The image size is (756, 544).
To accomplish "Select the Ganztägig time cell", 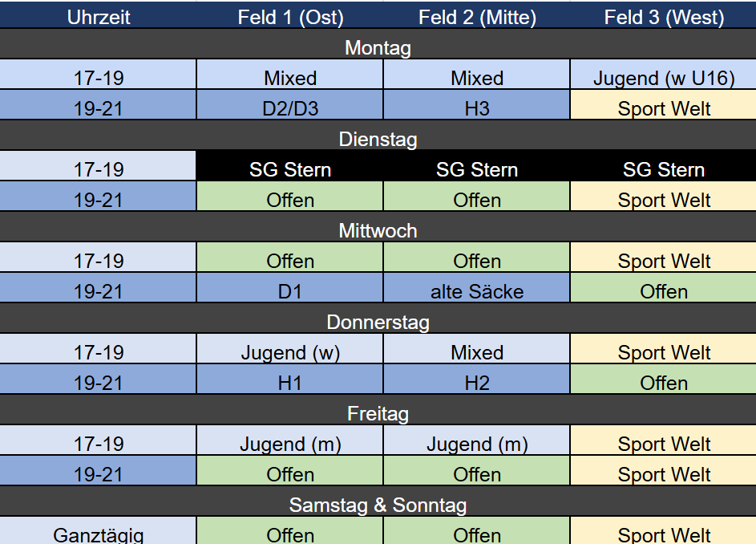I will [98, 534].
